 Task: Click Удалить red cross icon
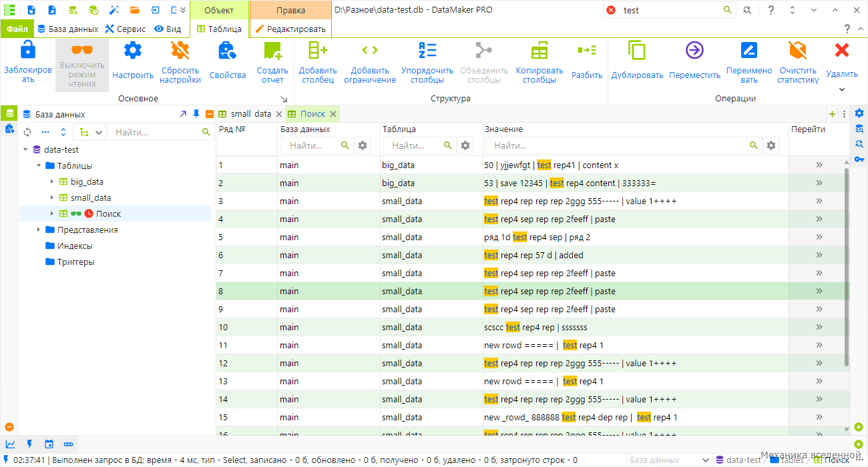click(842, 50)
